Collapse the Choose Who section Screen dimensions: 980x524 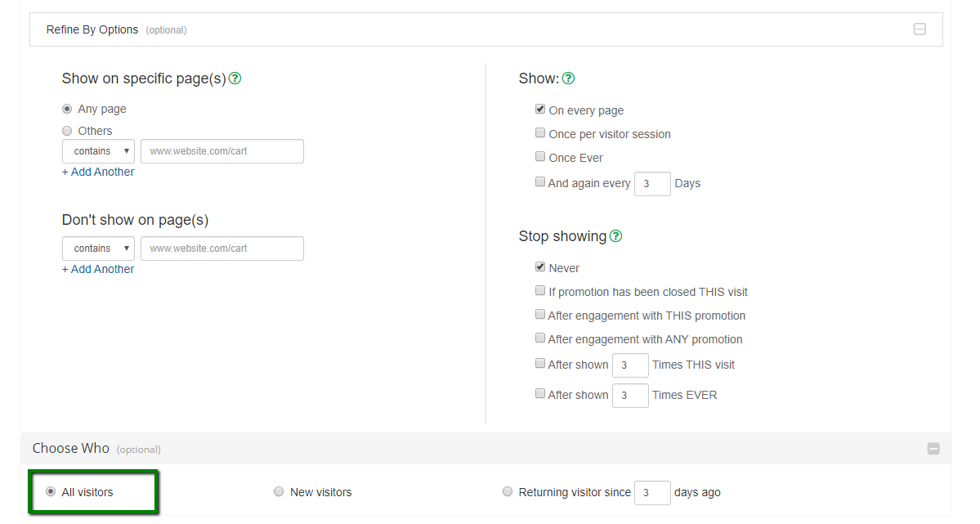[x=933, y=449]
